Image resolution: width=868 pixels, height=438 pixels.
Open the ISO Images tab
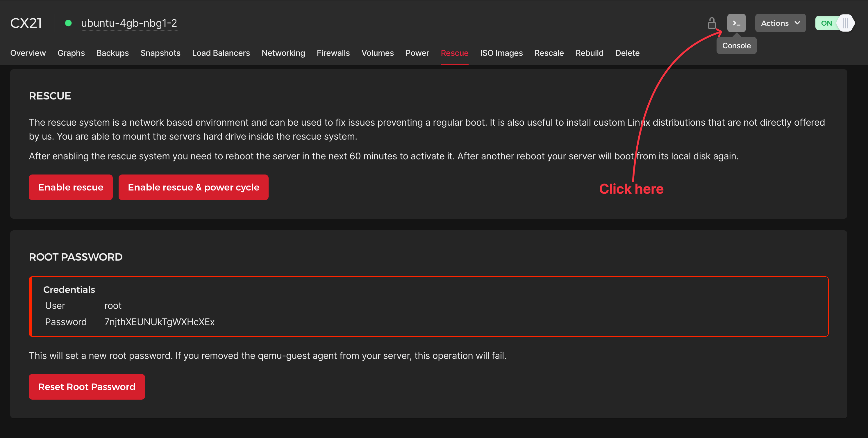[x=501, y=53]
